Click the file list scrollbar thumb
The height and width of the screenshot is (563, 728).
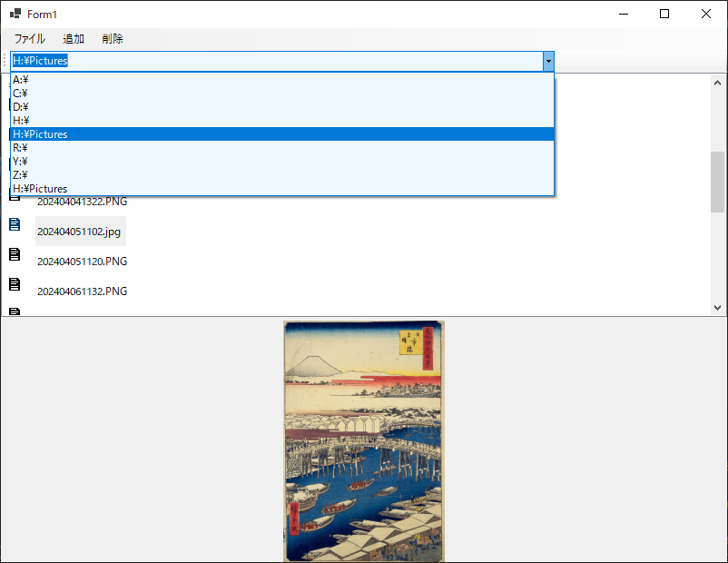pos(717,182)
